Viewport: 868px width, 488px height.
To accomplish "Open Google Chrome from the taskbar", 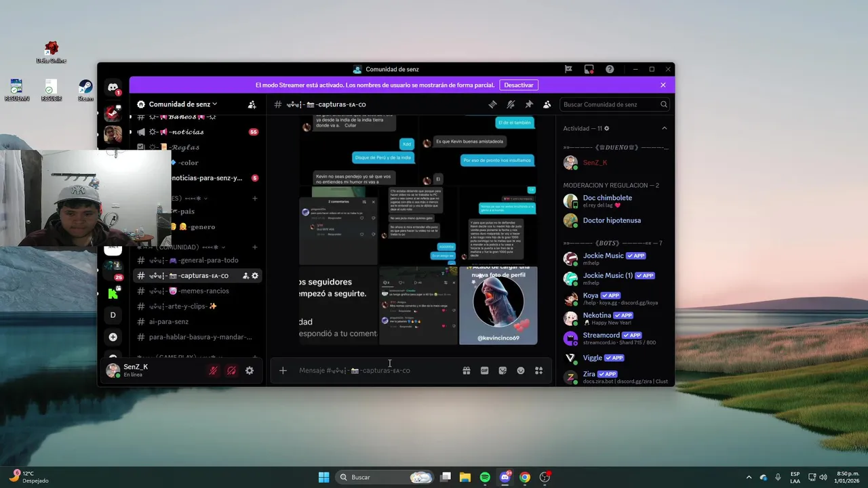I will coord(525,477).
